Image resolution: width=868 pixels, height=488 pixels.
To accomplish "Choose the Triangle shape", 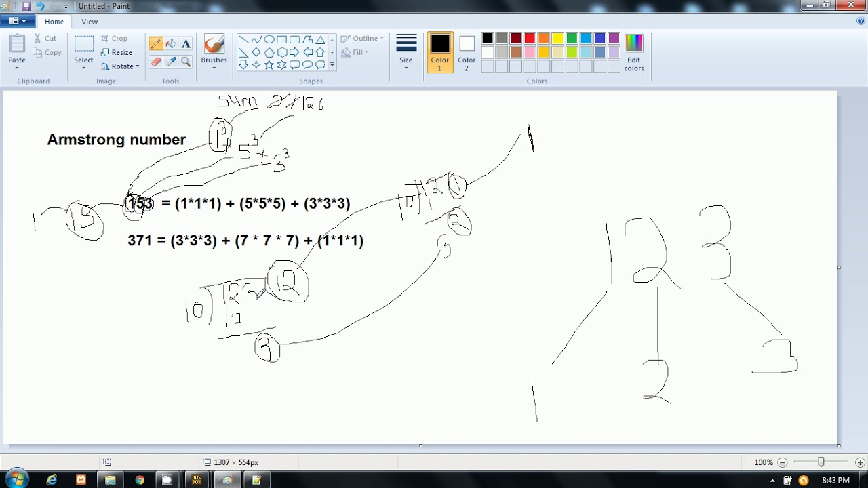I will [x=321, y=39].
